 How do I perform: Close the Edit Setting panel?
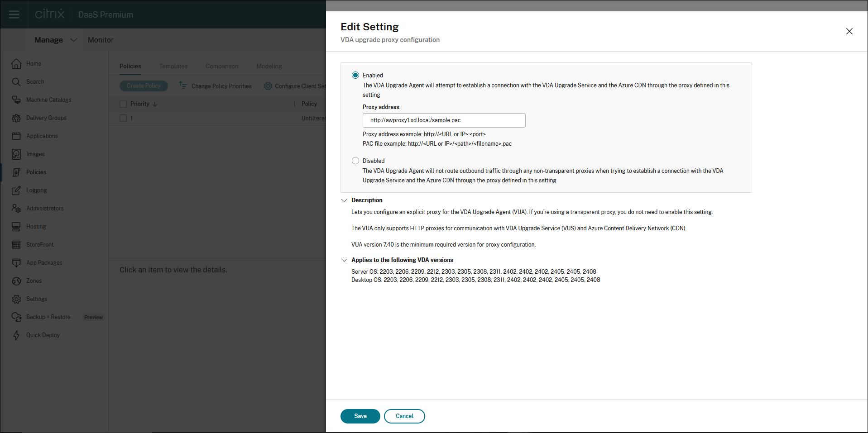(849, 31)
